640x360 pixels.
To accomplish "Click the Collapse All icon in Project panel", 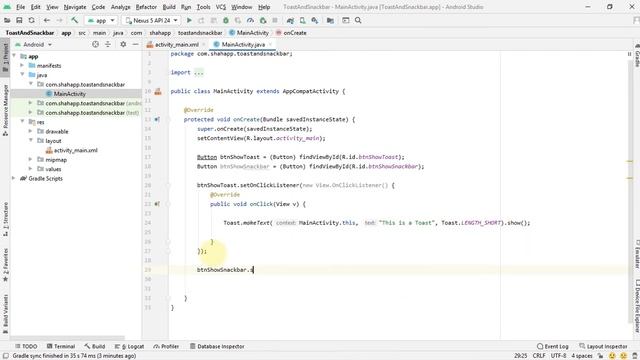I will tap(108, 44).
